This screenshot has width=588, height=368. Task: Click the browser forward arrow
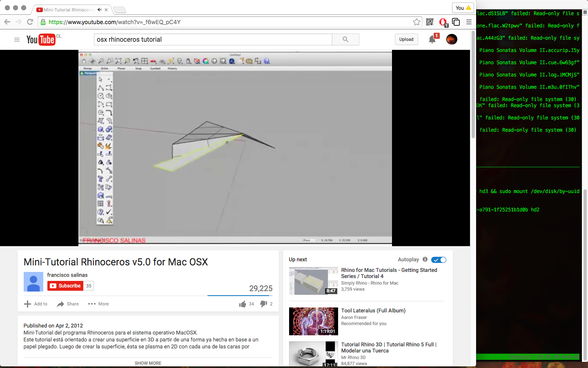click(18, 22)
